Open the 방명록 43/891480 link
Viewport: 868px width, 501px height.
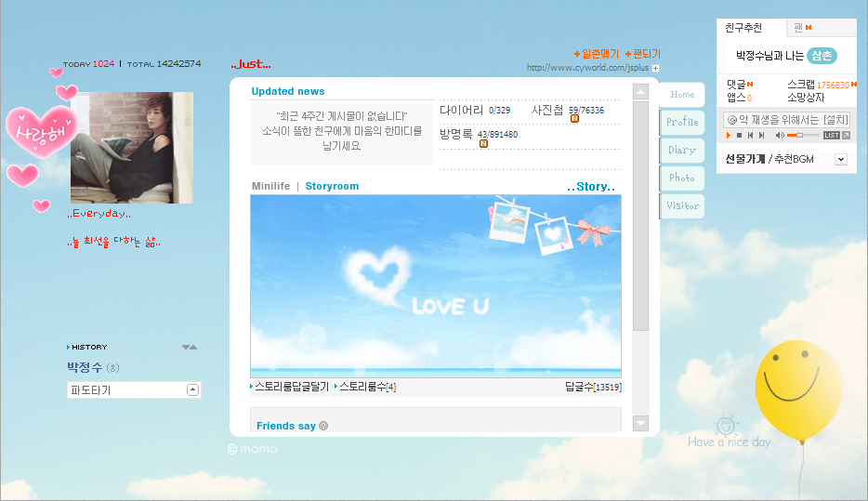(x=479, y=134)
